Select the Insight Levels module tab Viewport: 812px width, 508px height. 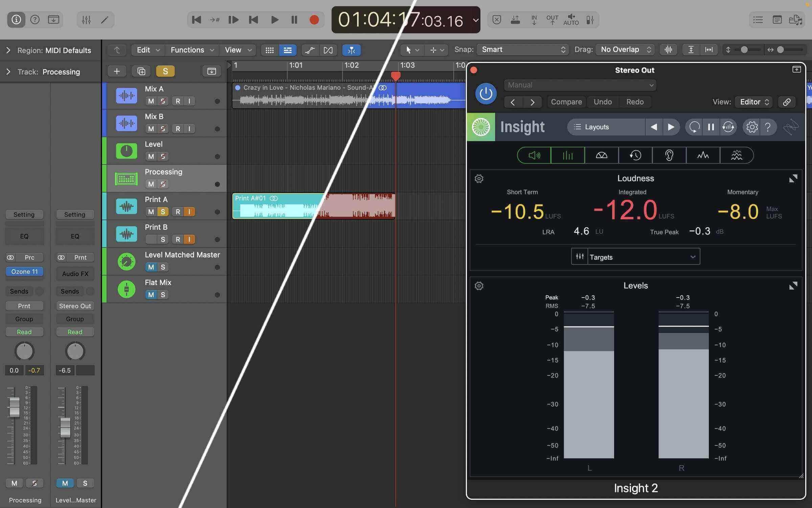[568, 155]
